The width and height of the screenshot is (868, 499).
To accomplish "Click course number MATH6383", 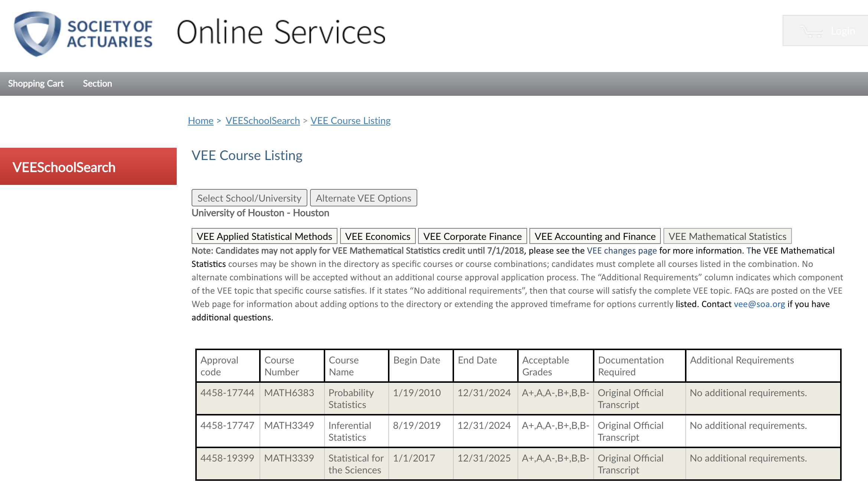I will [x=289, y=393].
